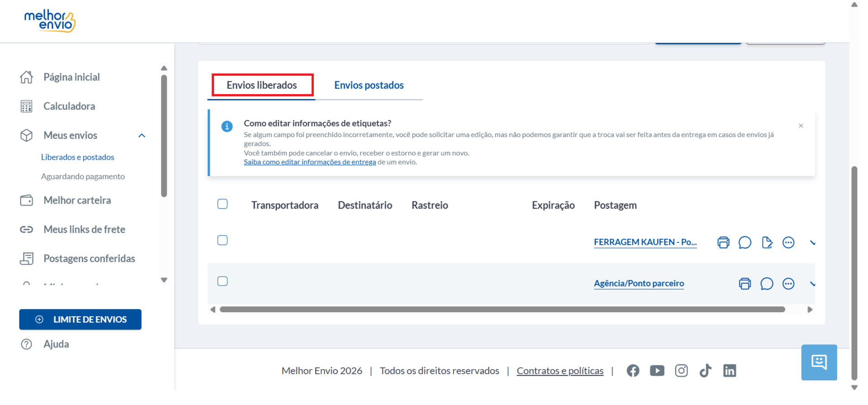Click the table horizontal scrollbar thumb
This screenshot has height=405, width=868.
(x=502, y=310)
